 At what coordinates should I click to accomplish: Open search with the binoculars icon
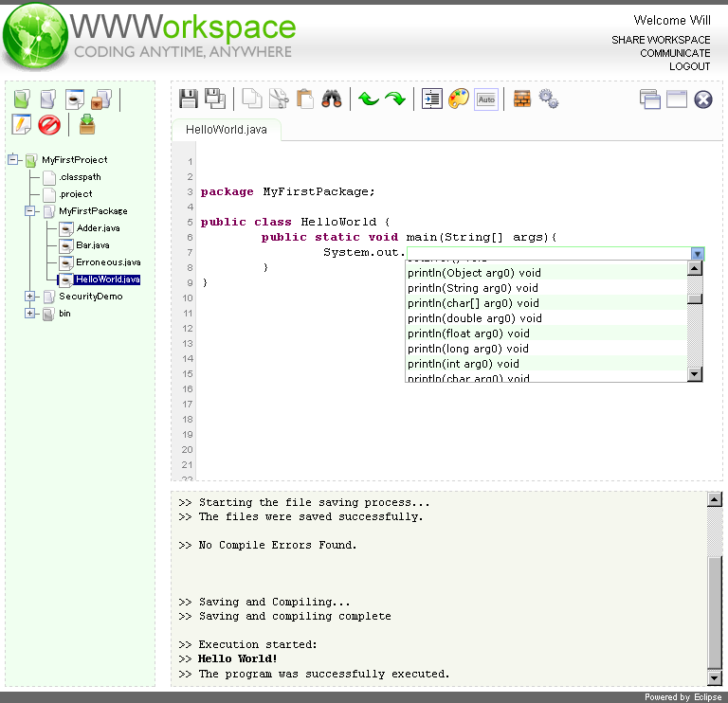331,99
